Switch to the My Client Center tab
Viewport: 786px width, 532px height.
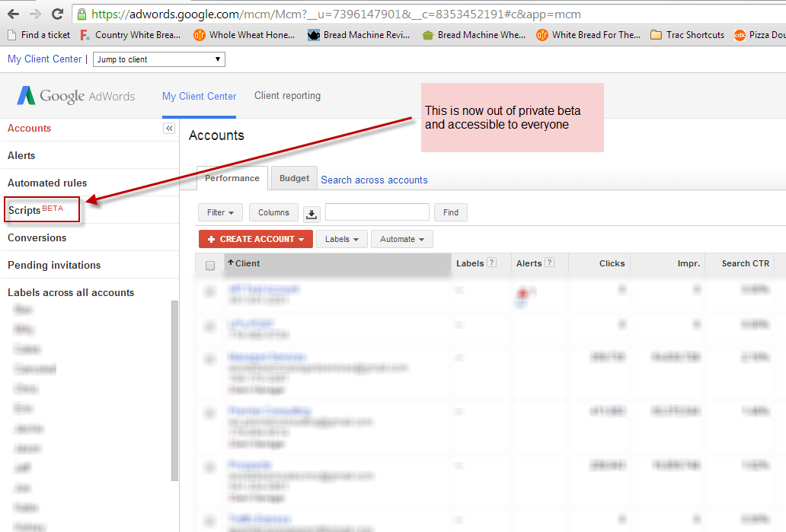tap(199, 96)
